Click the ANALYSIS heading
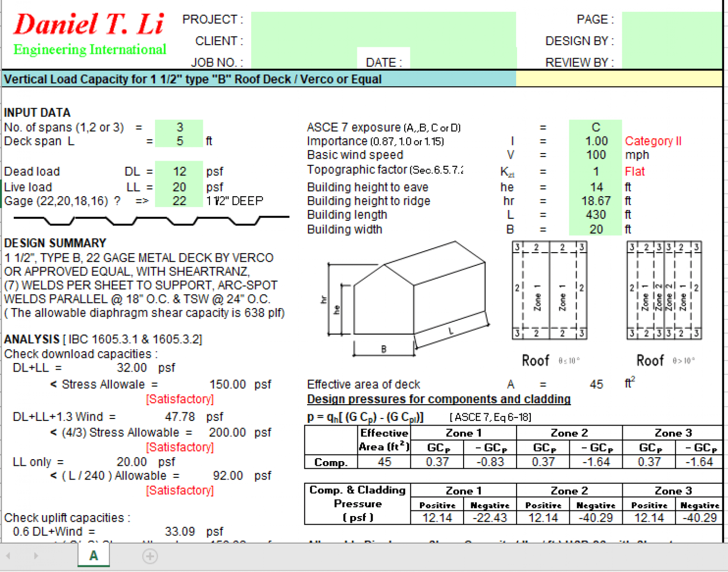This screenshot has height=572, width=728. pyautogui.click(x=32, y=339)
